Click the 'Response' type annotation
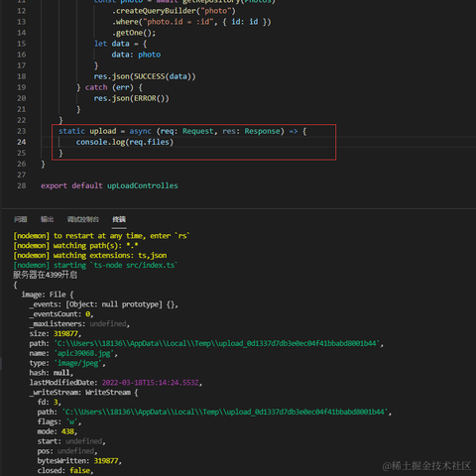The image size is (476, 476). (x=262, y=131)
